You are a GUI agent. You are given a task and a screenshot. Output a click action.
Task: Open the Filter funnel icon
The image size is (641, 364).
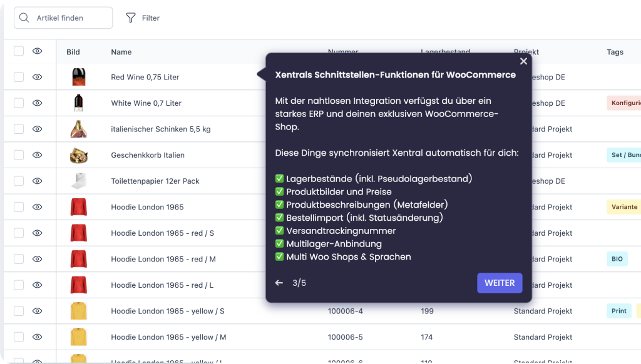[x=130, y=18]
